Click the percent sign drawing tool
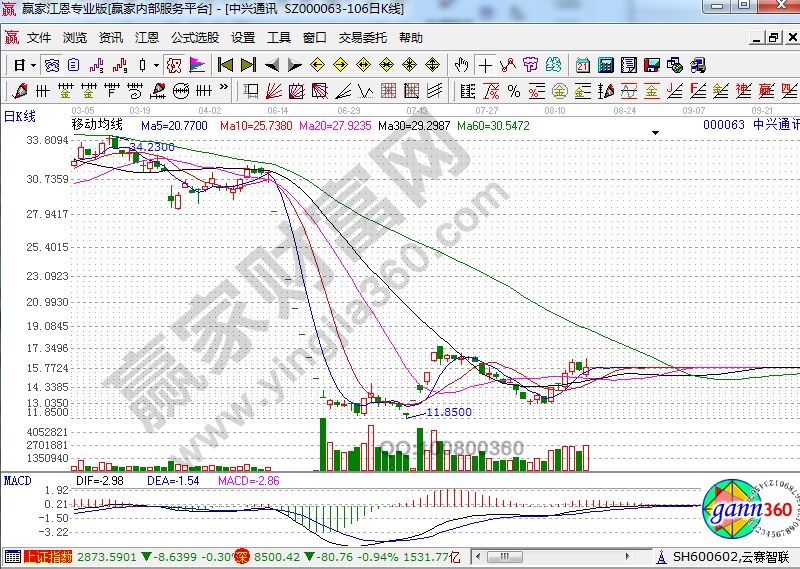Screen dimensions: 800x569 [x=513, y=91]
